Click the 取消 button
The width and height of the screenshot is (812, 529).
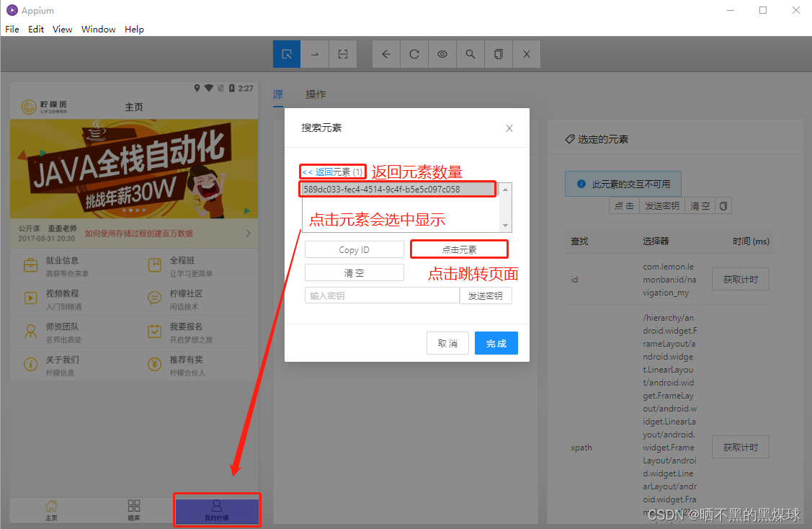[x=447, y=343]
